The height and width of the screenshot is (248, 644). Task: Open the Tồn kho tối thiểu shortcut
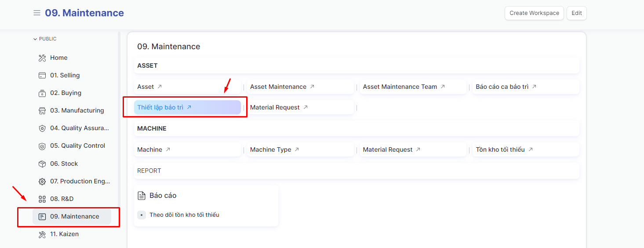pos(500,150)
